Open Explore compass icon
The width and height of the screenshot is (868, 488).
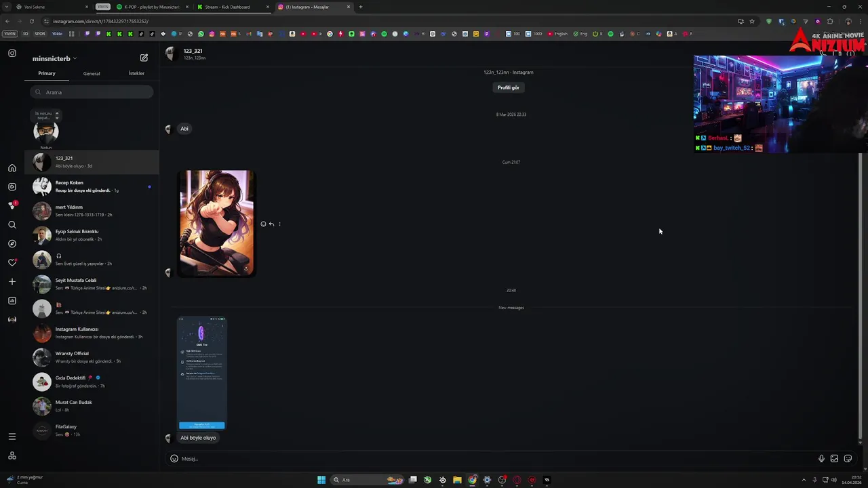tap(12, 243)
